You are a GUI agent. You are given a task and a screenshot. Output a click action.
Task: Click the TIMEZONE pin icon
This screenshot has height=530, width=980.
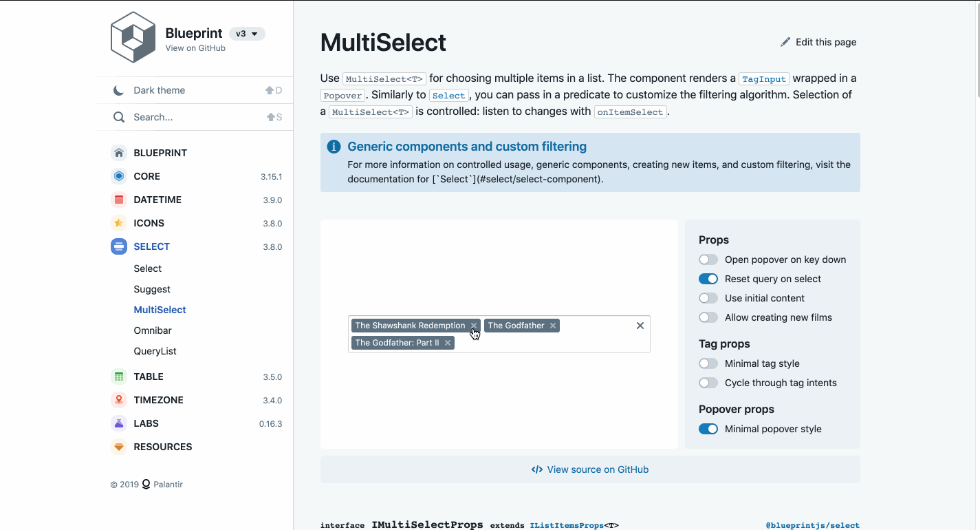coord(118,400)
